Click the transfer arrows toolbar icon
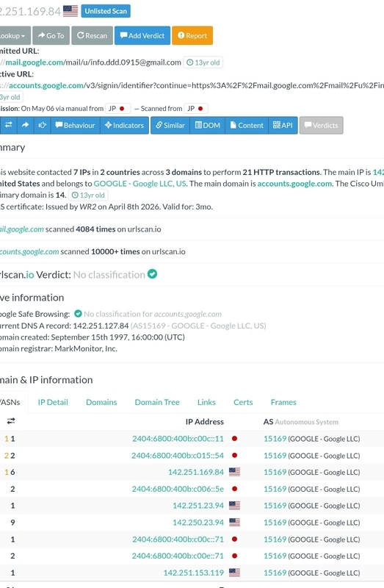This screenshot has height=588, width=384. (8, 125)
